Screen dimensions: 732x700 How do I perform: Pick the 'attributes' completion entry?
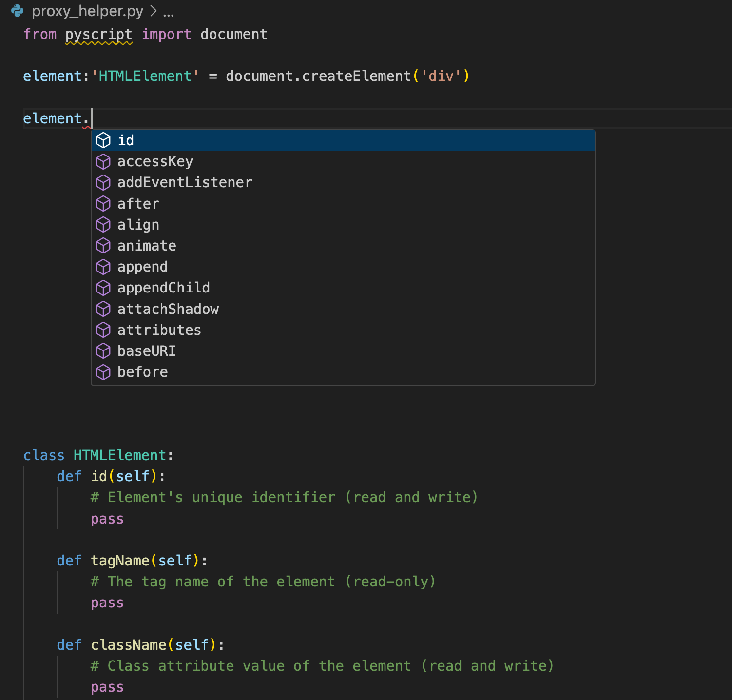(x=159, y=330)
